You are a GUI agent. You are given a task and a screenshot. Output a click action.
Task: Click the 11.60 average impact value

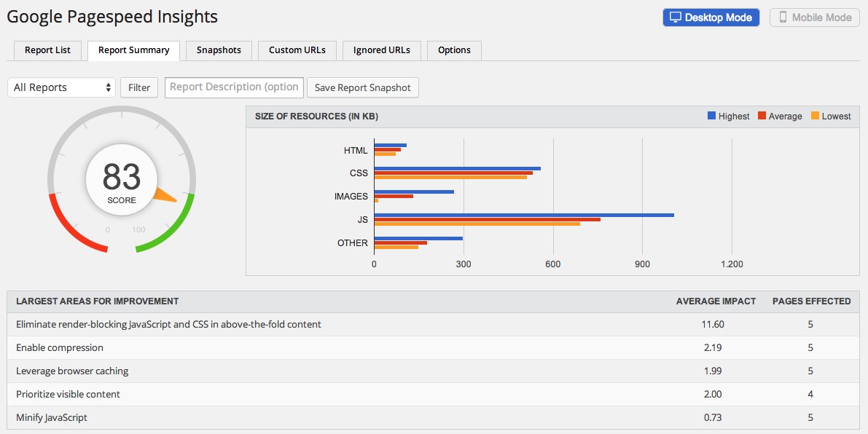click(x=713, y=325)
